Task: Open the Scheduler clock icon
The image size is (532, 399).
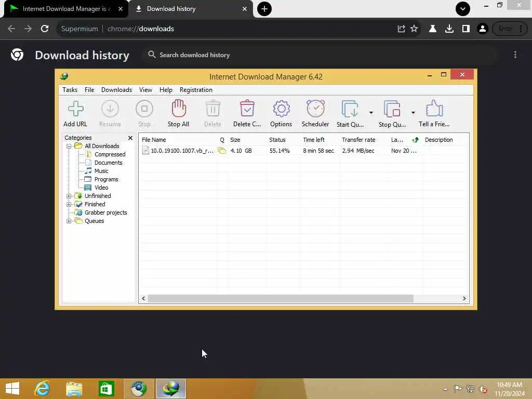Action: coord(315,109)
